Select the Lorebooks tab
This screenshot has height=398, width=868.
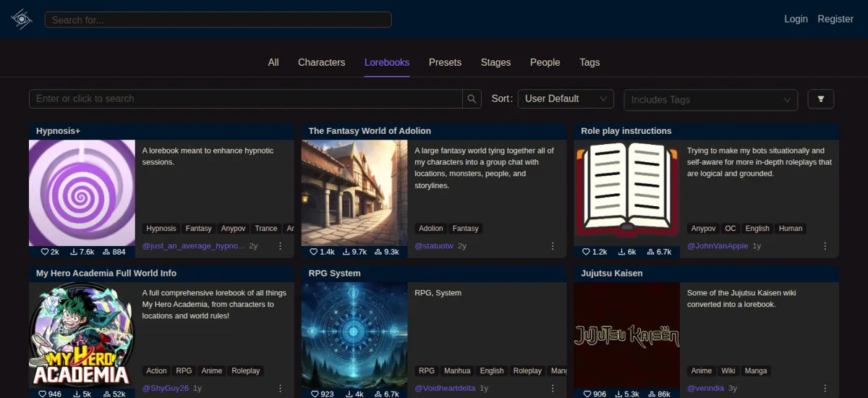click(387, 62)
